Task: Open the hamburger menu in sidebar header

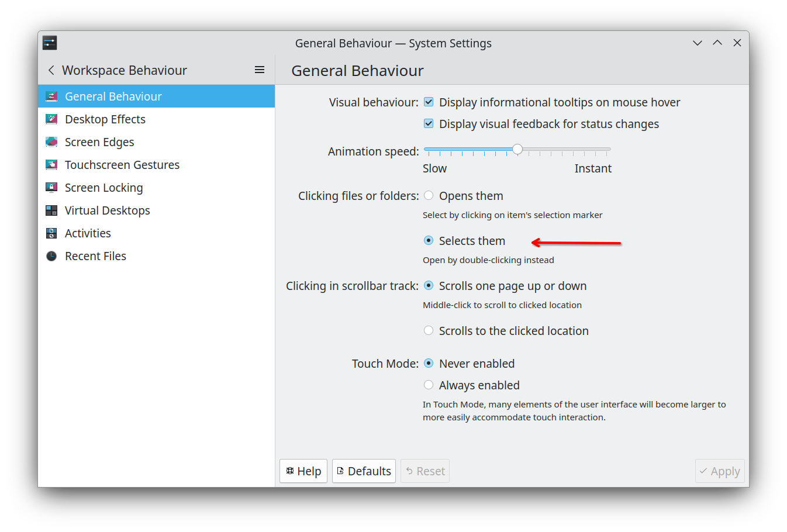Action: pos(260,70)
